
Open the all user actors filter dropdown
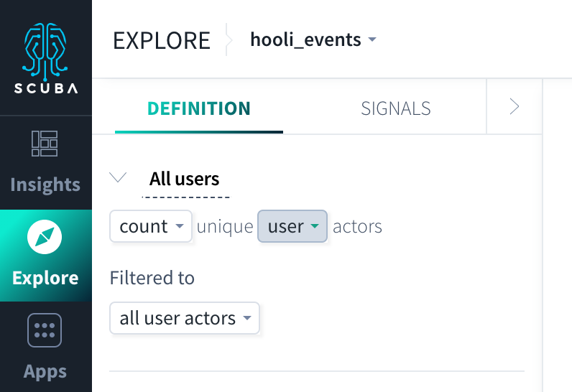(x=185, y=318)
